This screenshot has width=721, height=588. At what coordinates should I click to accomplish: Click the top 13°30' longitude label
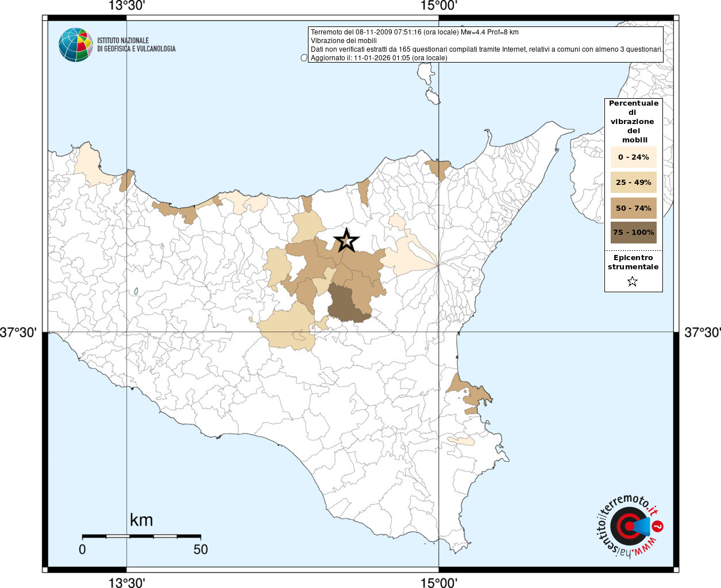pyautogui.click(x=127, y=6)
